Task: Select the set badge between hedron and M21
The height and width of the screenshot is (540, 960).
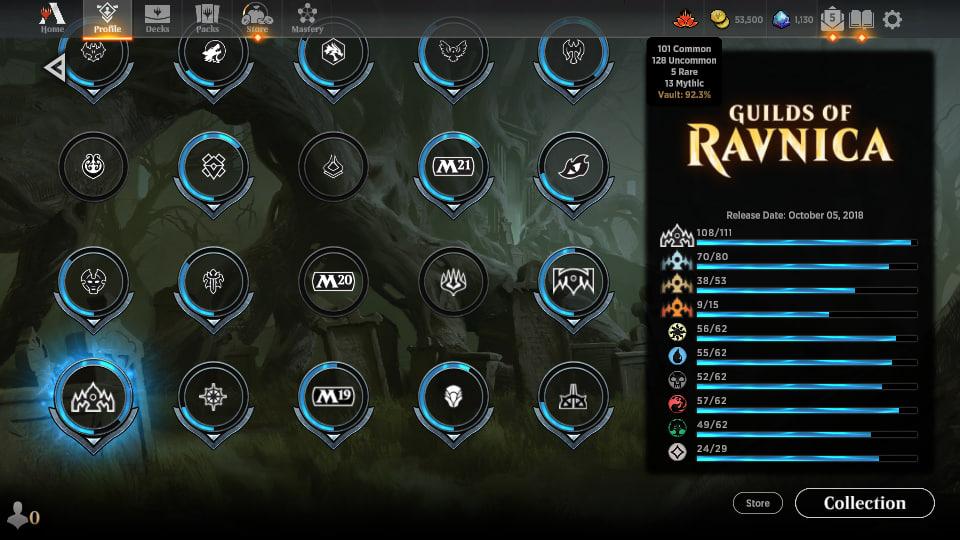Action: pos(333,167)
